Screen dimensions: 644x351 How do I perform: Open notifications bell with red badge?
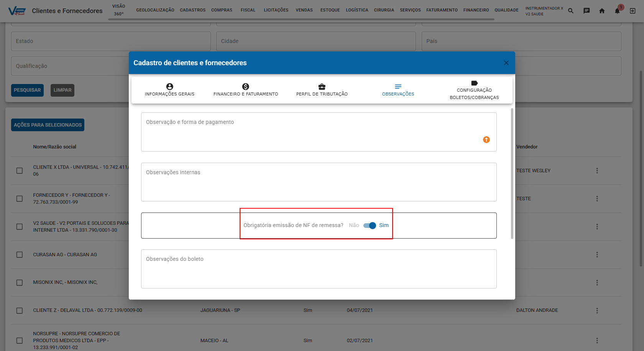pyautogui.click(x=618, y=10)
